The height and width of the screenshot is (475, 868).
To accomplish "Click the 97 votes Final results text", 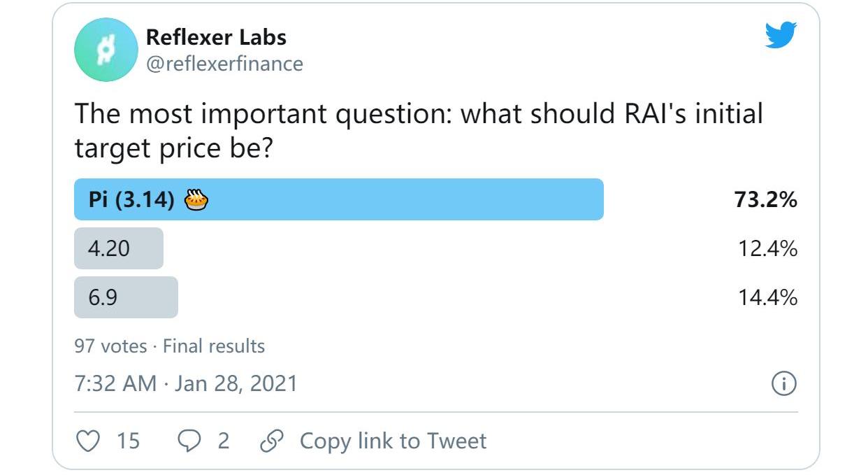I will tap(170, 346).
